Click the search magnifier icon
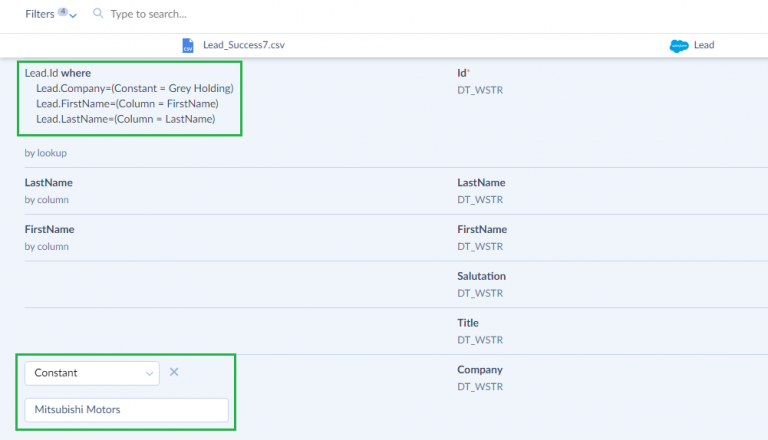 click(x=98, y=14)
